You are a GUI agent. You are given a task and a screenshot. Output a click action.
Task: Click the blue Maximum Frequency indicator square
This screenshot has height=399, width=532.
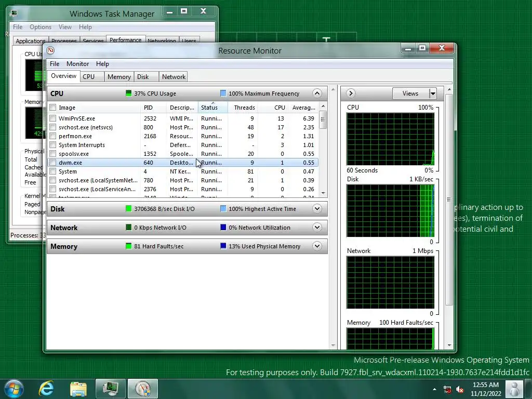coord(223,94)
